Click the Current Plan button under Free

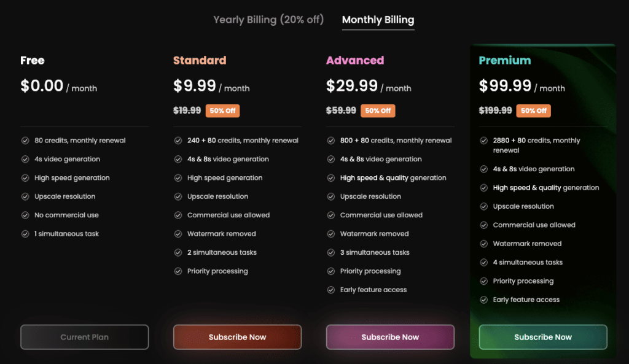click(x=85, y=337)
